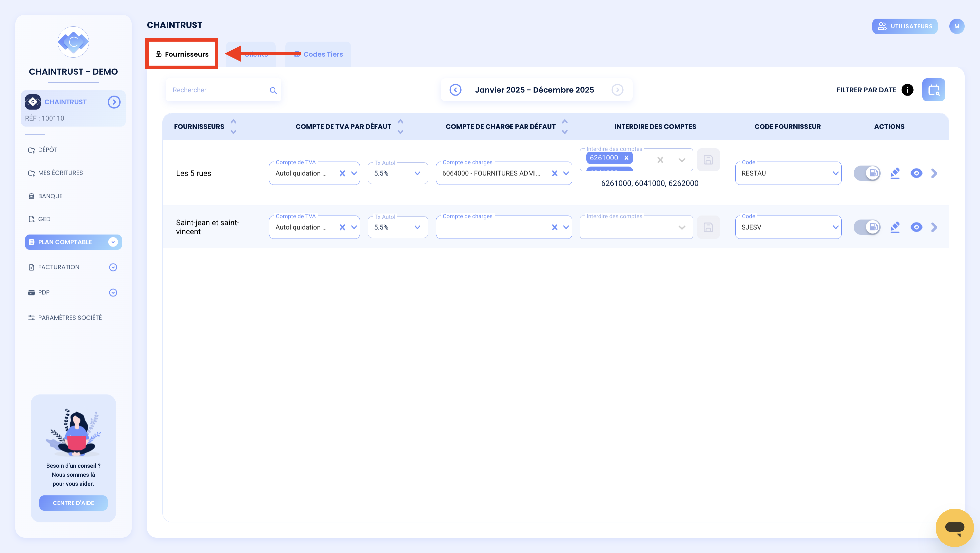Open GED in the sidebar
The height and width of the screenshot is (553, 980).
[39, 219]
